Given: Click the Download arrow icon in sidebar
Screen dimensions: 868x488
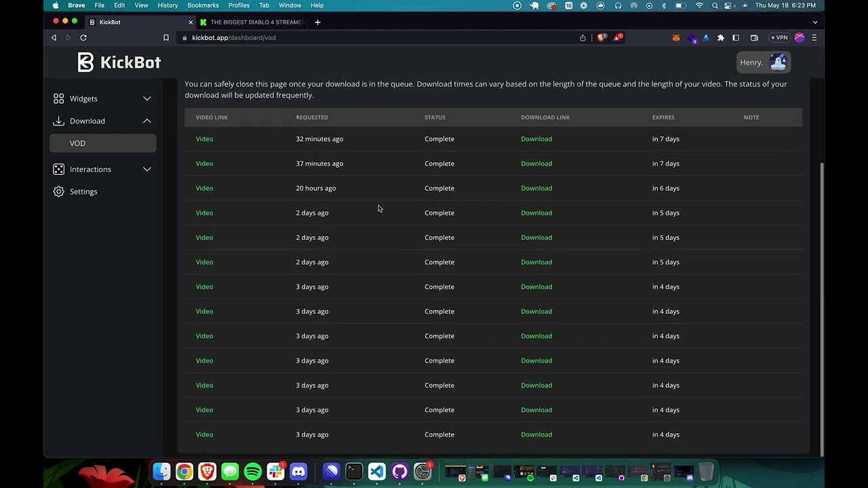Looking at the screenshot, I should [x=59, y=121].
